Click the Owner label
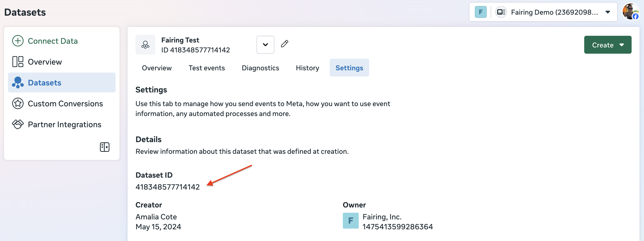Viewport: 644px width, 241px height. tap(354, 205)
